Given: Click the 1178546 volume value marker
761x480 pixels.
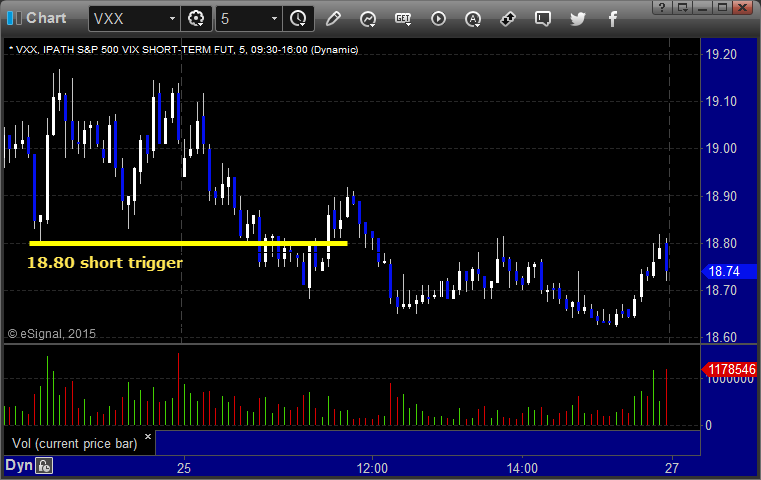Looking at the screenshot, I should (729, 370).
